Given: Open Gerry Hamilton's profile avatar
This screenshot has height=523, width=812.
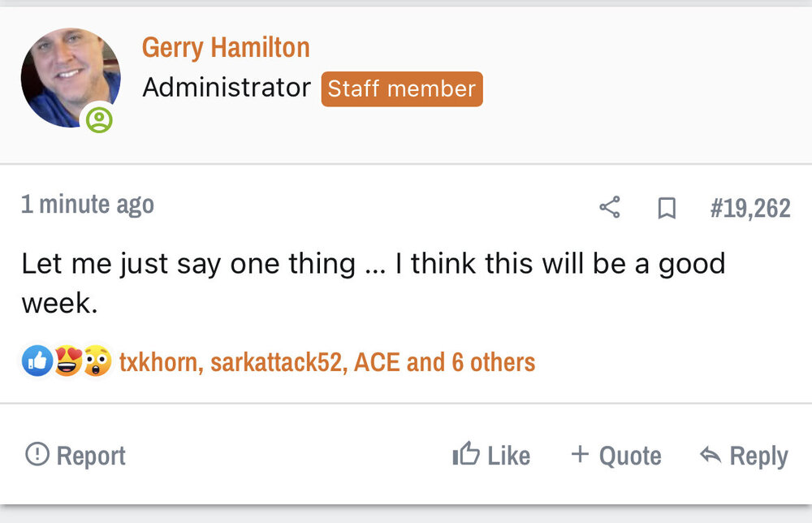Looking at the screenshot, I should point(70,78).
